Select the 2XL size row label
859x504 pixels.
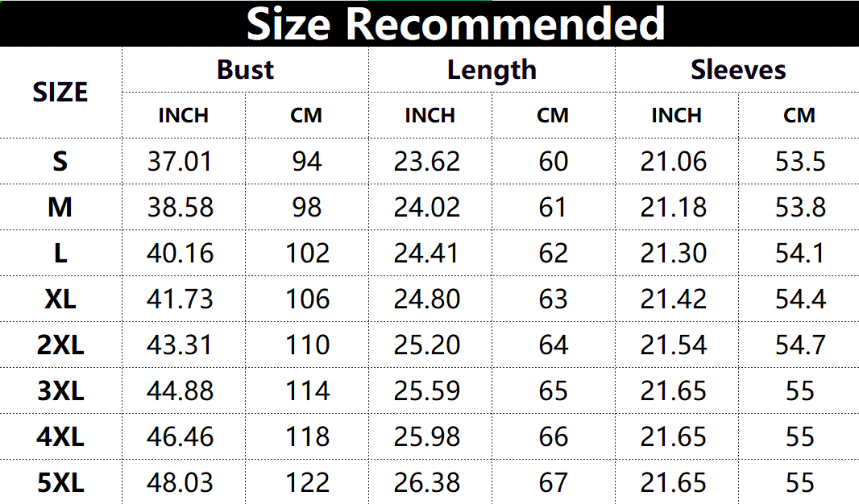pos(60,345)
